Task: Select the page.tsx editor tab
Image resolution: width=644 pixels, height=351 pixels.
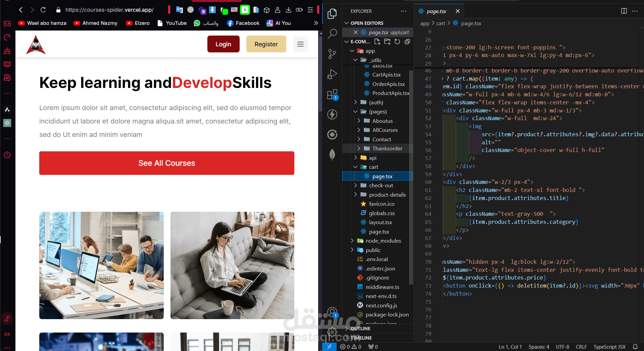Action: coord(436,11)
